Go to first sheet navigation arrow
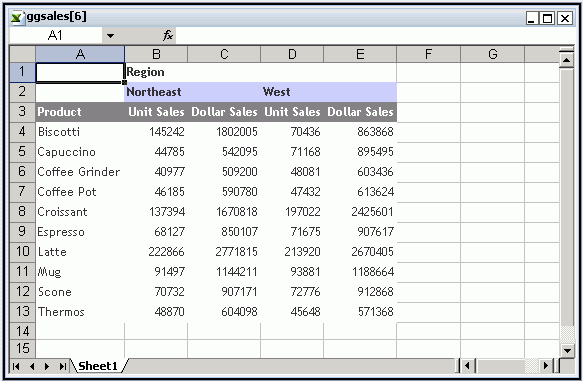 click(x=16, y=367)
